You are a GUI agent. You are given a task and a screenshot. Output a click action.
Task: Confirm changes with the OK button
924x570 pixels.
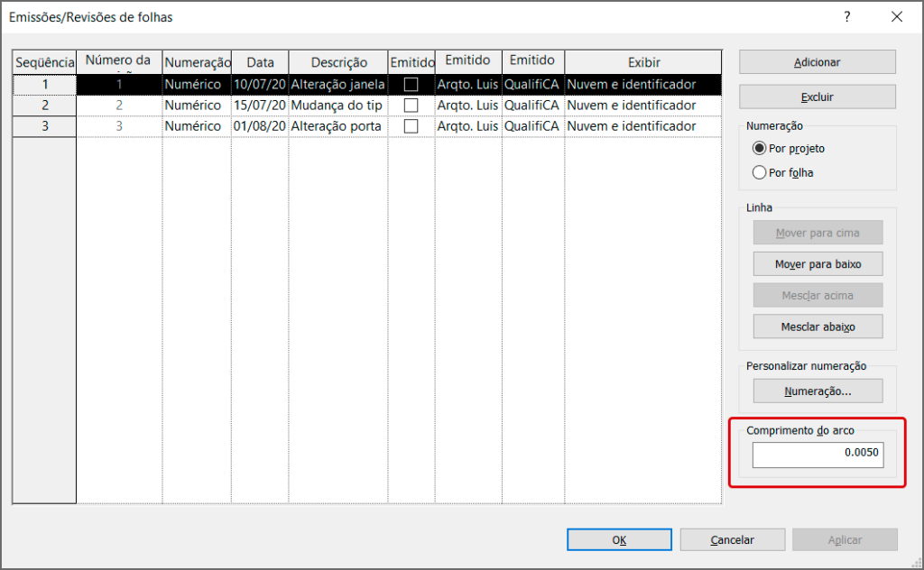[x=618, y=539]
